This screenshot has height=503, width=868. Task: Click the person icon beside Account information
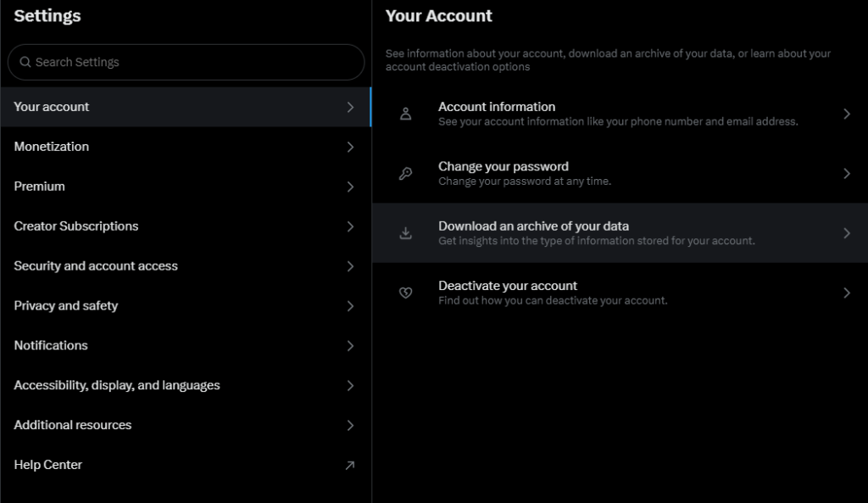point(405,114)
